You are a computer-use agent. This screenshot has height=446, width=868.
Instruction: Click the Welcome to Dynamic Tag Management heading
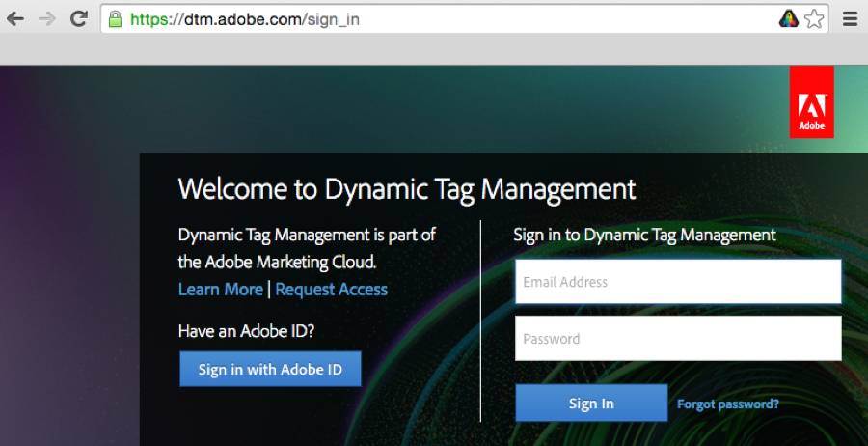[x=407, y=188]
